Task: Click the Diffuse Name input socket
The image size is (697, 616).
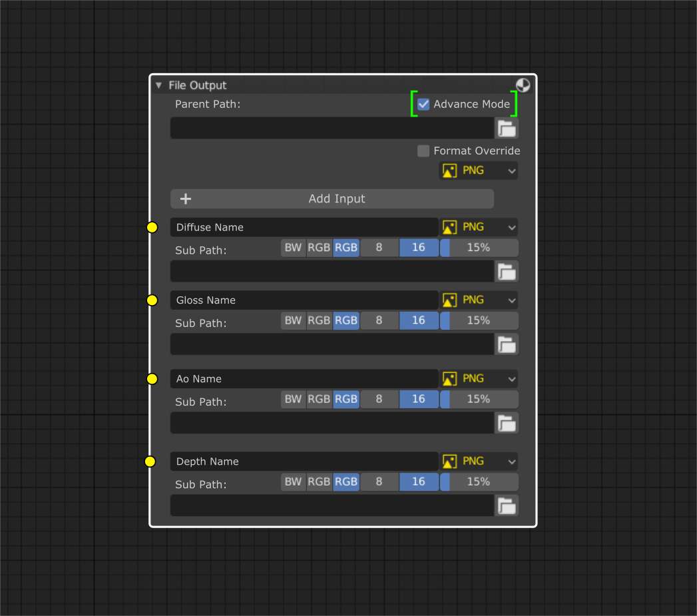Action: tap(152, 227)
